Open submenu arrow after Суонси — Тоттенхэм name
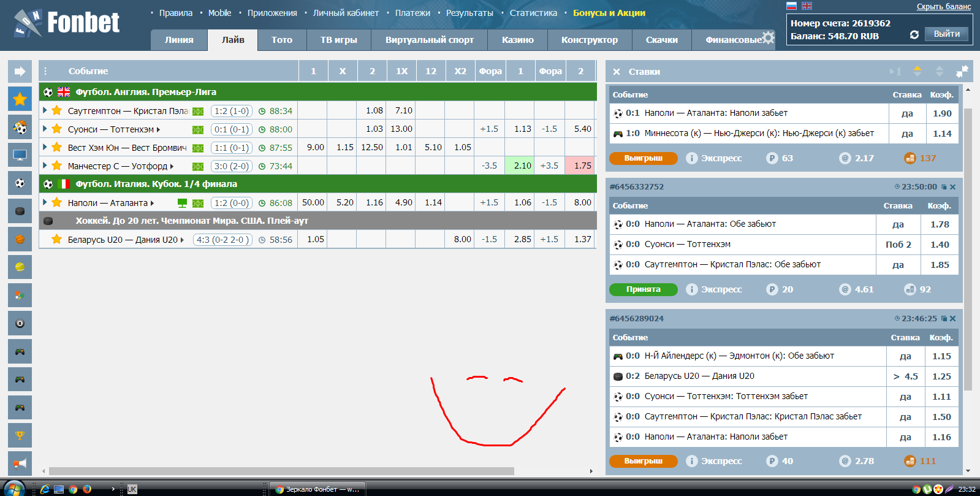Screen dimensions: 980x496 point(158,129)
